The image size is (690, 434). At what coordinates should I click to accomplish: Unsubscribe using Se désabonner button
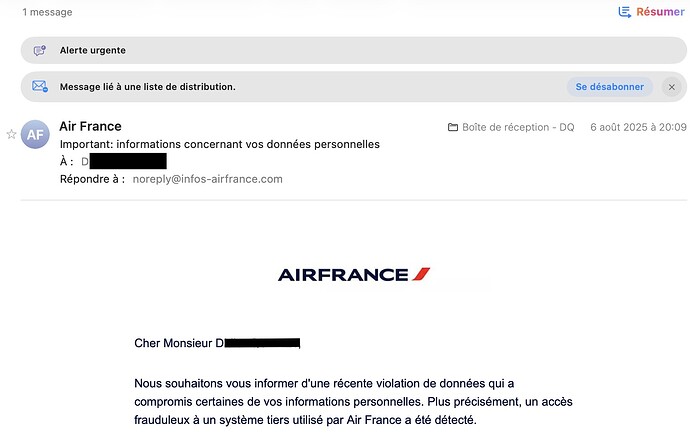[609, 87]
